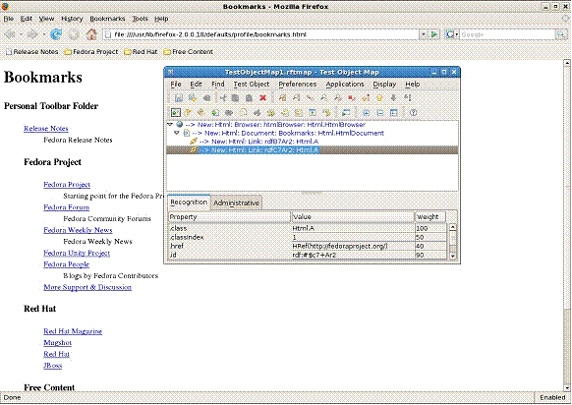Open the Fedora Unity Project link
The height and width of the screenshot is (405, 572).
pyautogui.click(x=77, y=253)
